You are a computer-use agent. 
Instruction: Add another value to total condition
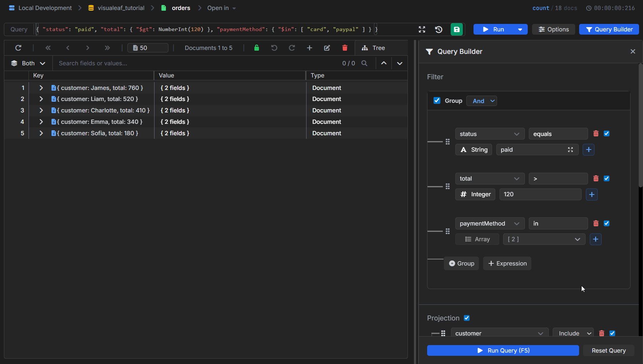coord(592,194)
